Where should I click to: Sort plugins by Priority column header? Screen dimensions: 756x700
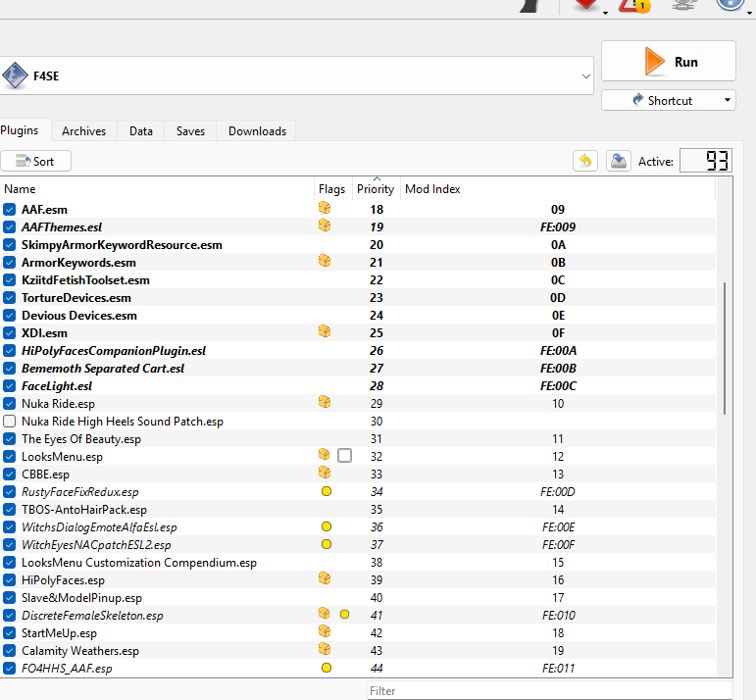pyautogui.click(x=376, y=189)
